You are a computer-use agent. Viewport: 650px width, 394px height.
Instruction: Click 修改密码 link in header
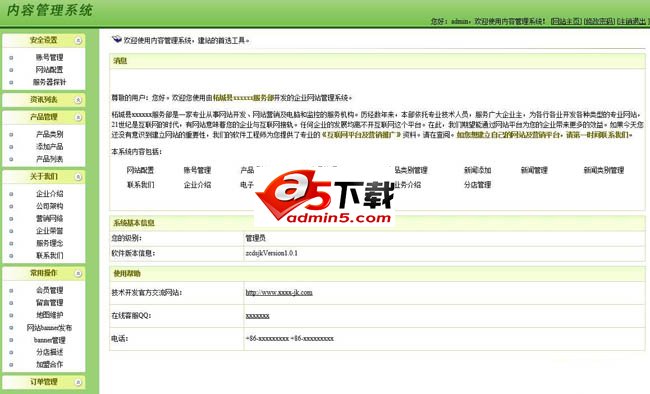pyautogui.click(x=599, y=21)
